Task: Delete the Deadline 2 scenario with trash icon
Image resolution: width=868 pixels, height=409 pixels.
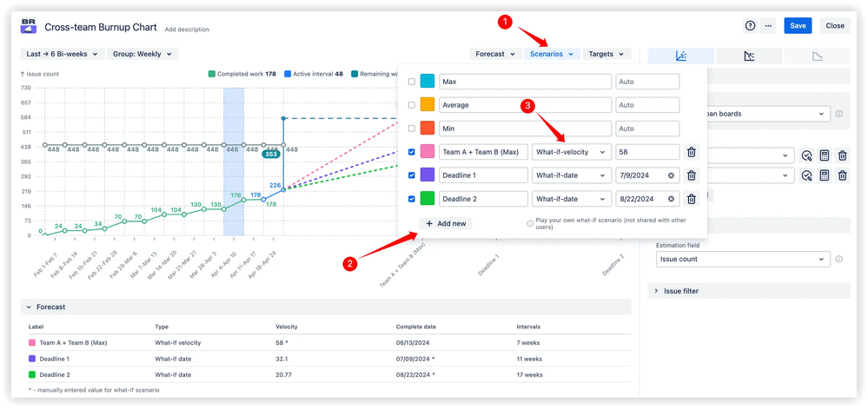Action: (692, 199)
